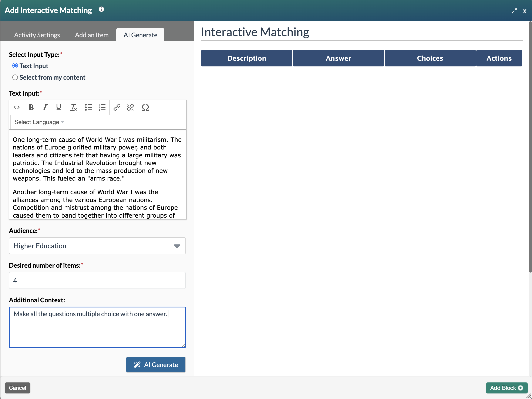Toggle bold formatting in editor
This screenshot has height=399, width=532.
click(31, 107)
